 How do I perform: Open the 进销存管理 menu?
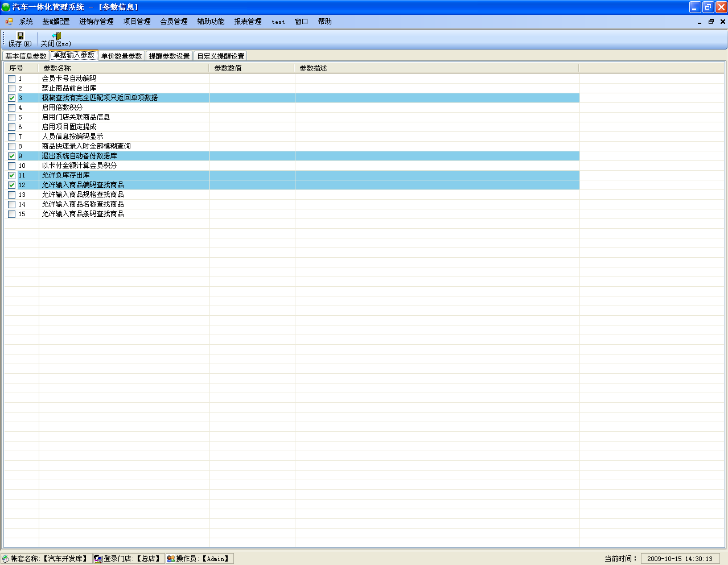(96, 22)
